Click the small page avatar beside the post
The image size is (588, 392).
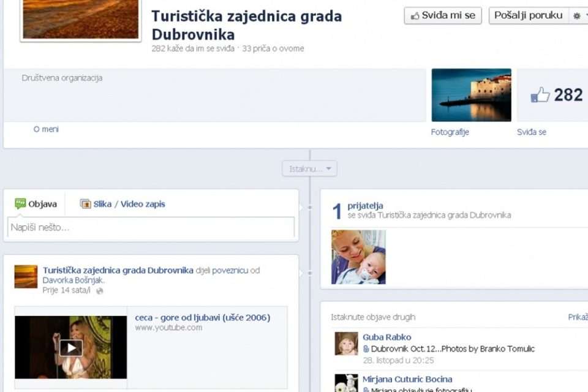26,277
